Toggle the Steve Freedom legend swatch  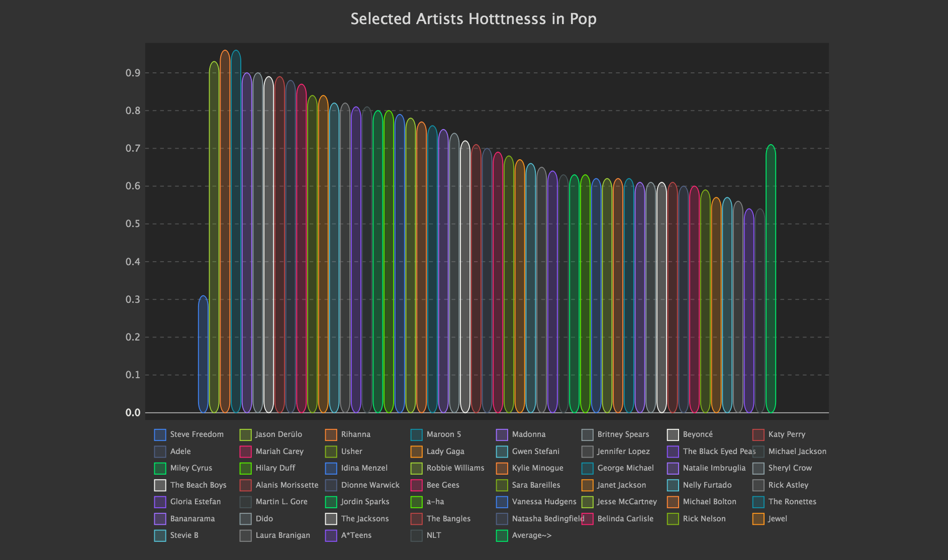pyautogui.click(x=160, y=434)
